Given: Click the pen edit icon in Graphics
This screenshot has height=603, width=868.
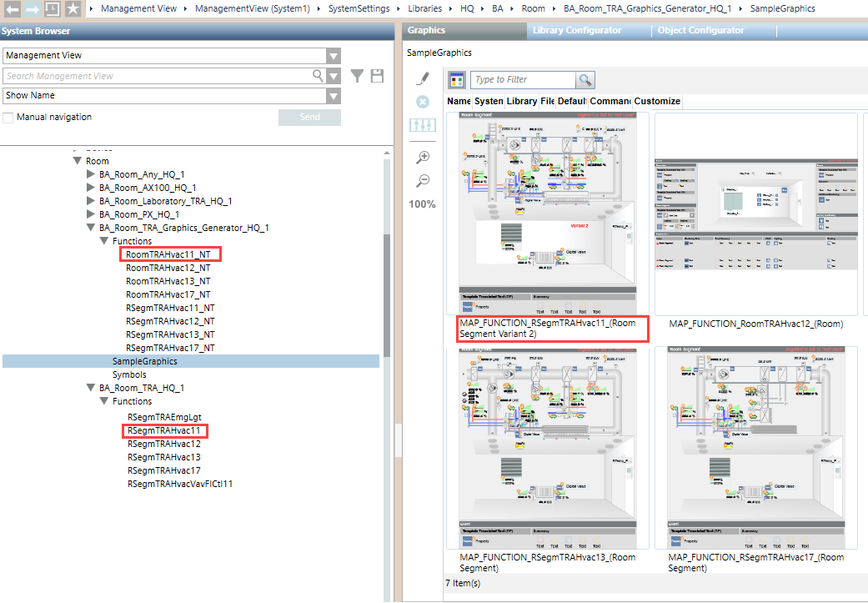Looking at the screenshot, I should point(423,79).
